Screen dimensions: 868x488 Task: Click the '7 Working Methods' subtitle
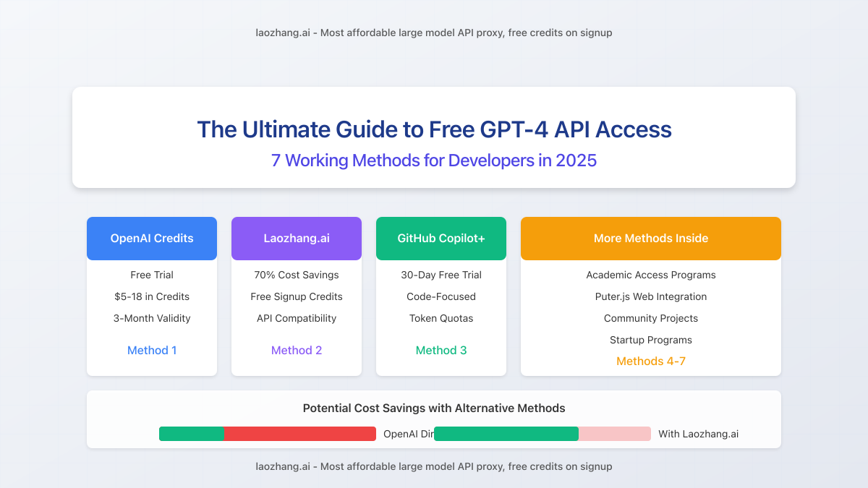pyautogui.click(x=434, y=160)
